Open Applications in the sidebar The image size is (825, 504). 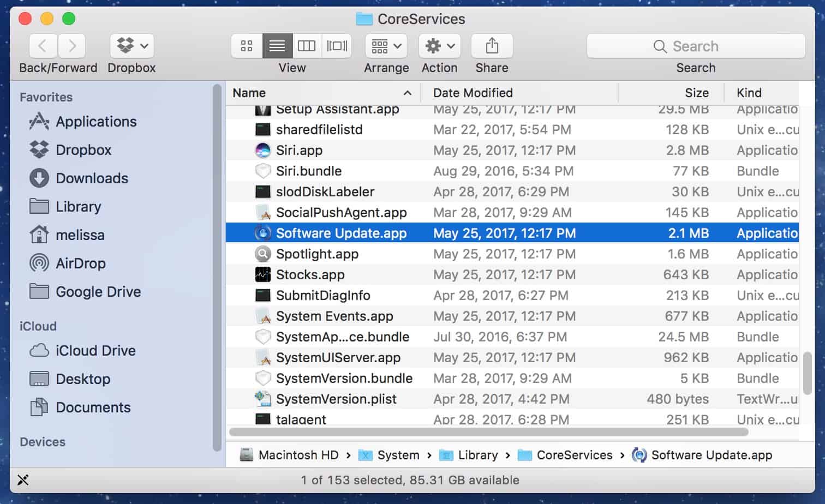(x=82, y=122)
